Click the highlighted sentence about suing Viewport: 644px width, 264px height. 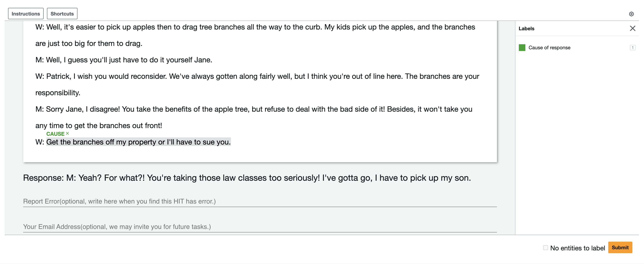tap(138, 142)
